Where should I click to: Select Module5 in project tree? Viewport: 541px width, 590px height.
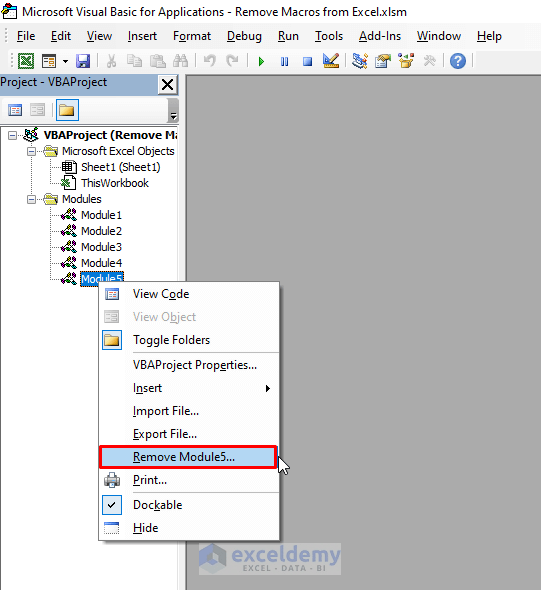[102, 279]
